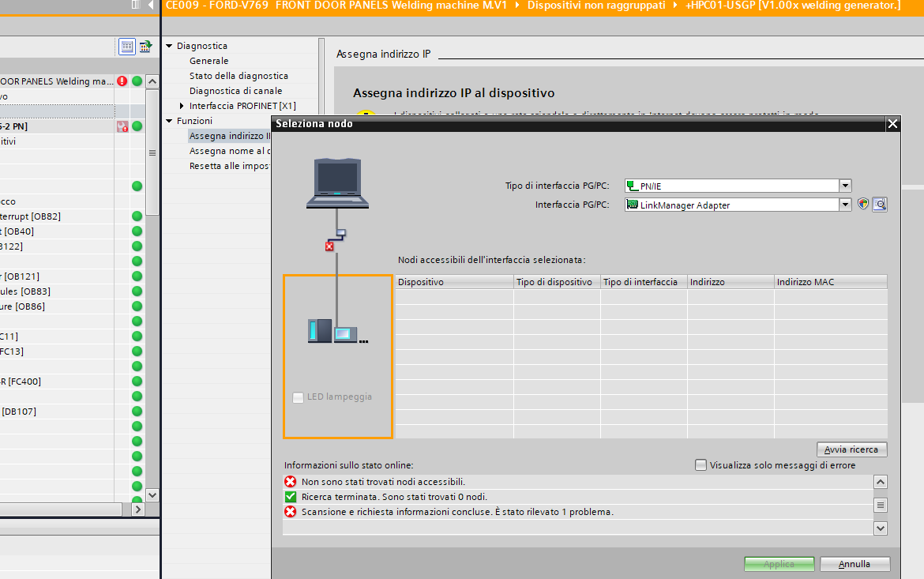This screenshot has width=924, height=579.
Task: Click the red X connection error icon
Action: coord(329,246)
